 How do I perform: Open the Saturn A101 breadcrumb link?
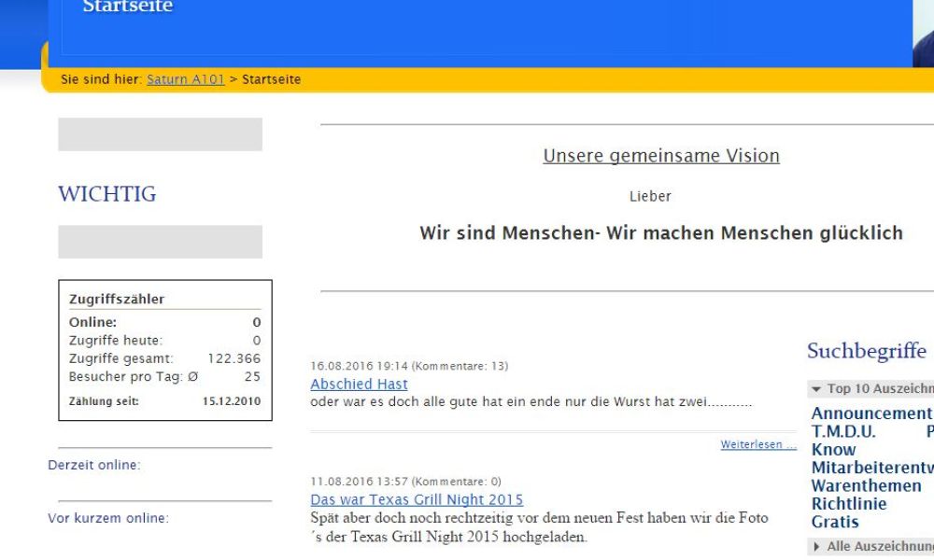coord(185,80)
